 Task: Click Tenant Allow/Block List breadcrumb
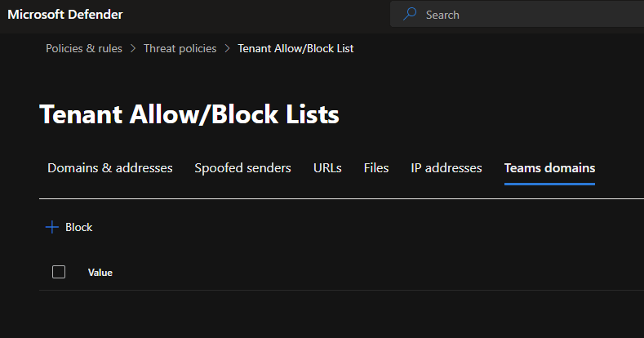(295, 49)
